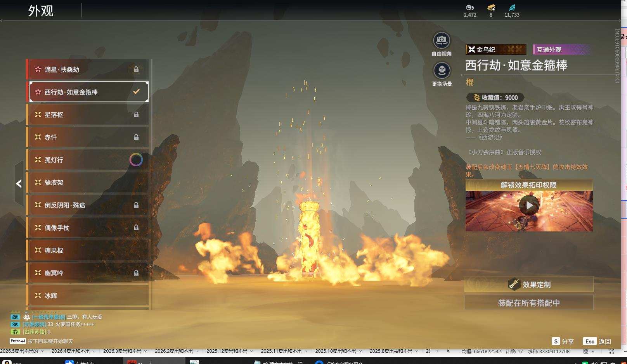Open 效果定制 effect customization

(x=529, y=285)
